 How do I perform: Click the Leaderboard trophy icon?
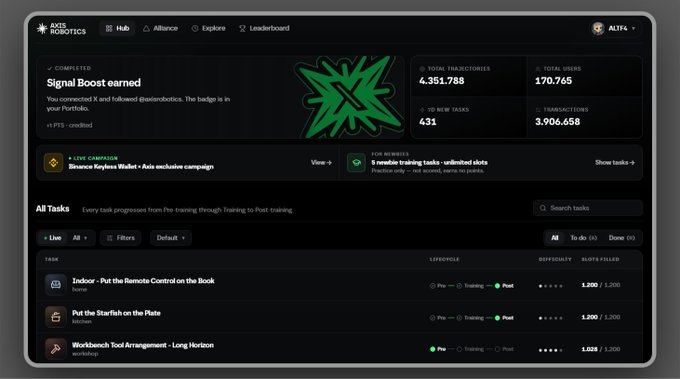pos(242,28)
